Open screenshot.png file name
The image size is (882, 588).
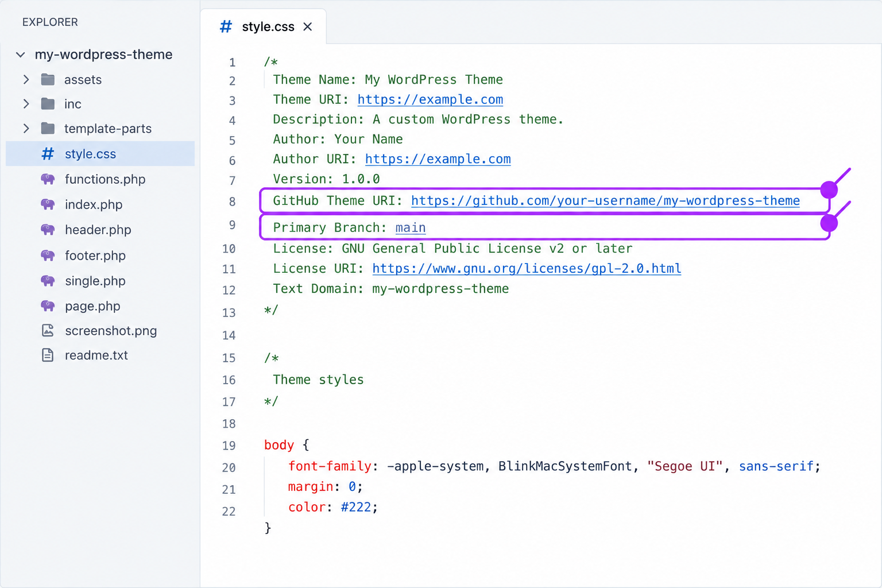pyautogui.click(x=111, y=331)
